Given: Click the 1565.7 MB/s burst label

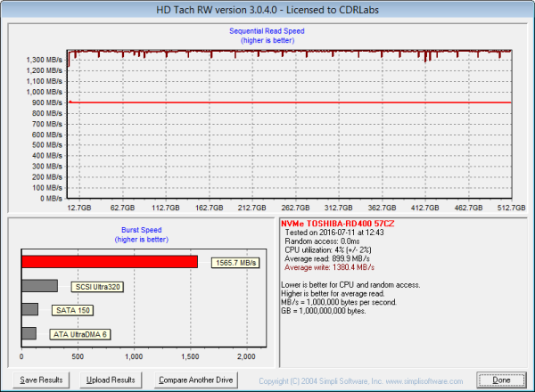Looking at the screenshot, I should (x=235, y=263).
